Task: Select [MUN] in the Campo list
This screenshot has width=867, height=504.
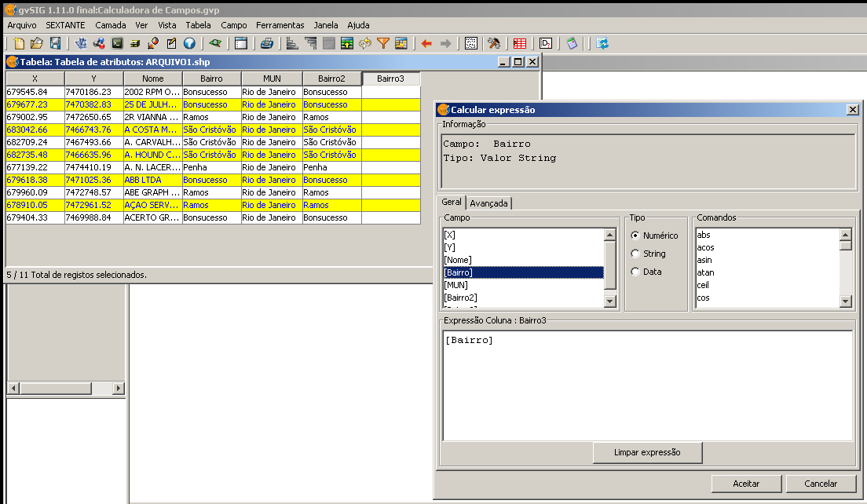Action: coord(456,285)
